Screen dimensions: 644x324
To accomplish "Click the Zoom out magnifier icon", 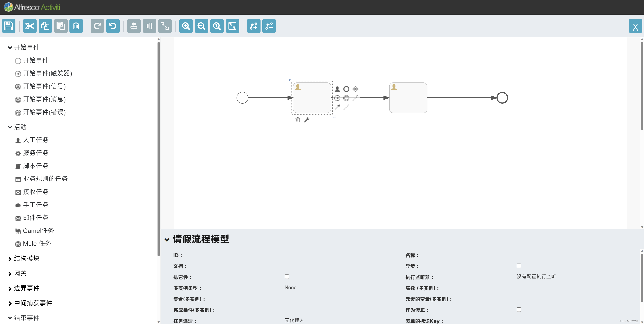I will 201,26.
